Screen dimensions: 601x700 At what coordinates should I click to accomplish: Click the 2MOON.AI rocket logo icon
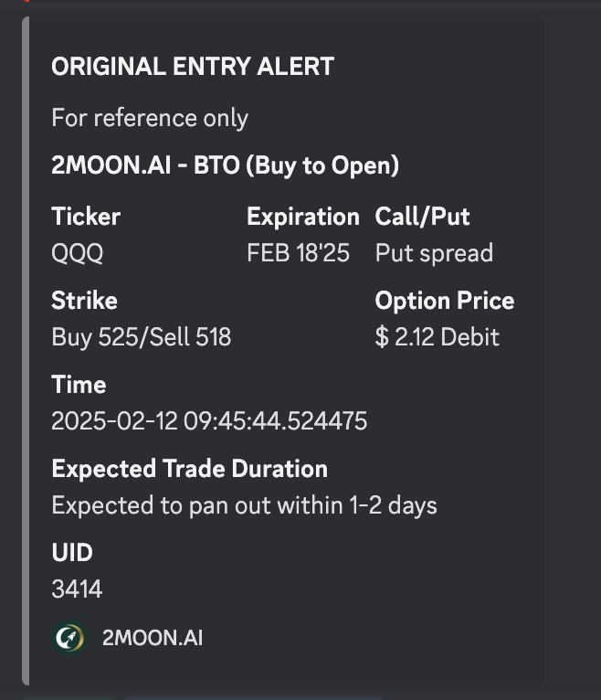pos(69,638)
